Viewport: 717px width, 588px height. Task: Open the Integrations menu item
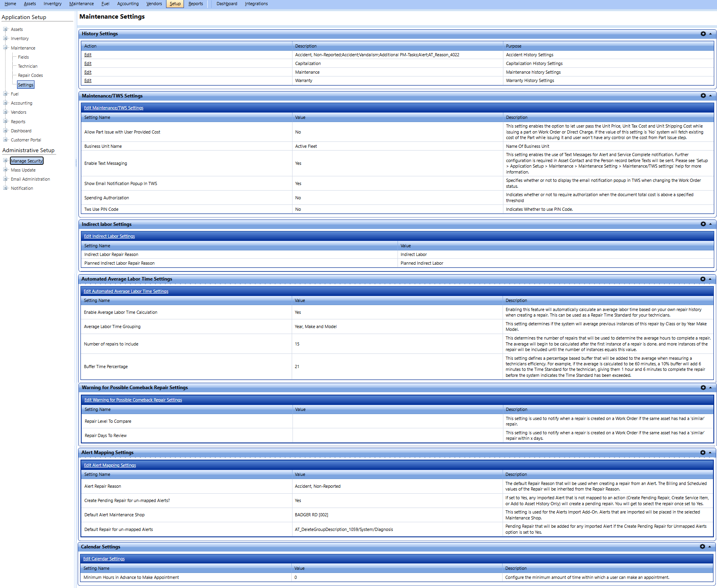[256, 4]
